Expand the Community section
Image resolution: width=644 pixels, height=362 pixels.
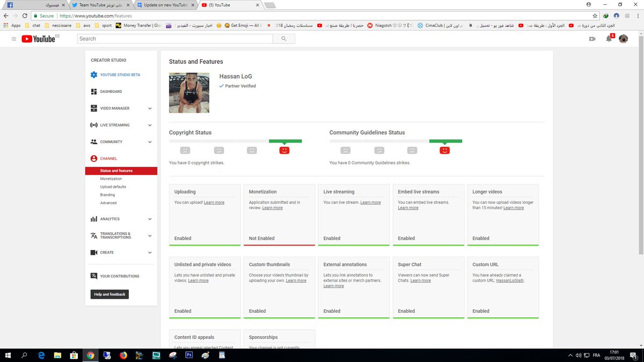click(x=150, y=142)
